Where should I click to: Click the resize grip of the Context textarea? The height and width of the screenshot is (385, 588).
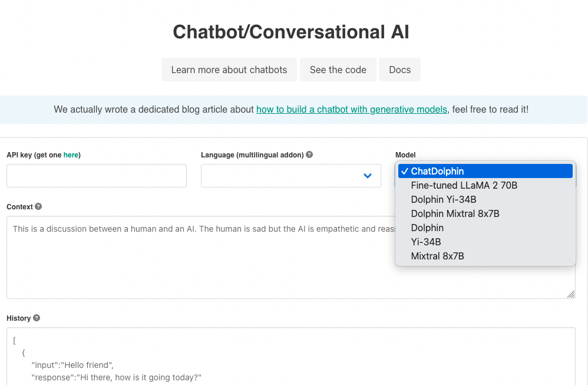tap(571, 293)
